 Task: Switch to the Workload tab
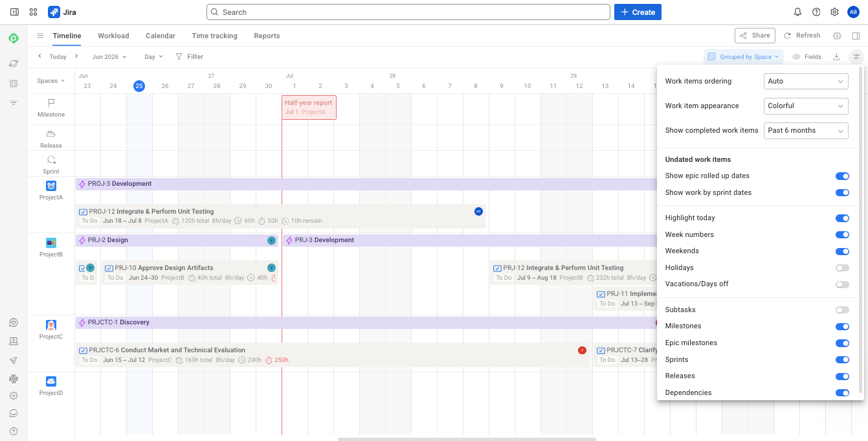pos(113,36)
